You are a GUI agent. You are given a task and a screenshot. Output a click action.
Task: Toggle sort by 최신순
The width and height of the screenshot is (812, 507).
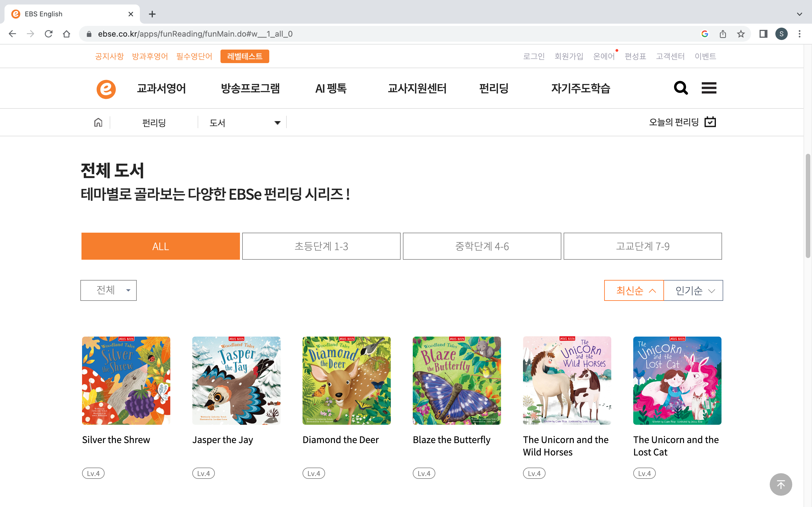click(634, 290)
